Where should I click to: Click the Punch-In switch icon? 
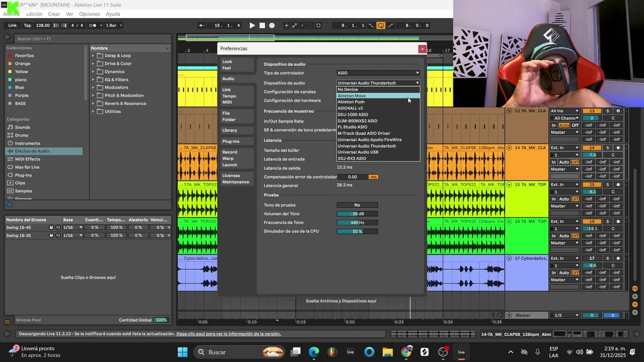coord(371,25)
